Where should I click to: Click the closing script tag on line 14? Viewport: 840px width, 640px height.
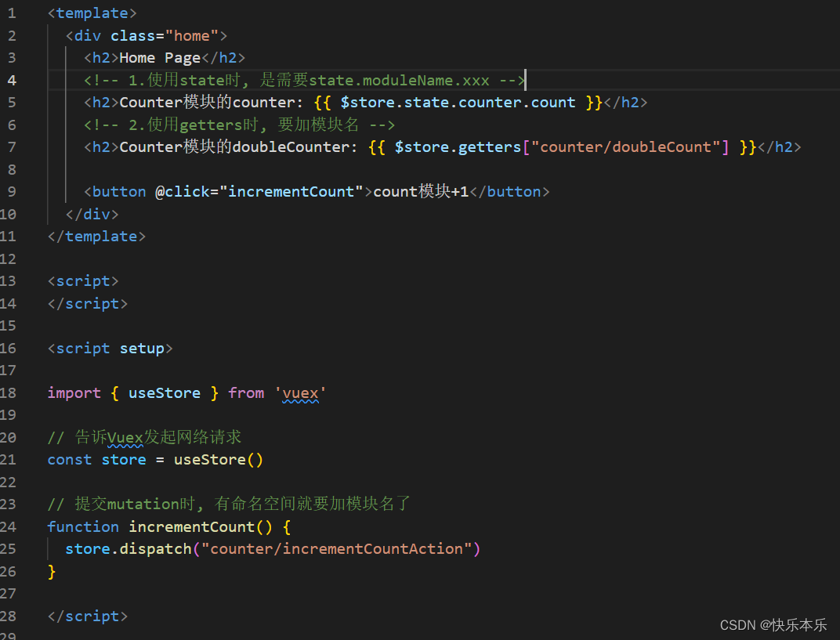pyautogui.click(x=88, y=304)
